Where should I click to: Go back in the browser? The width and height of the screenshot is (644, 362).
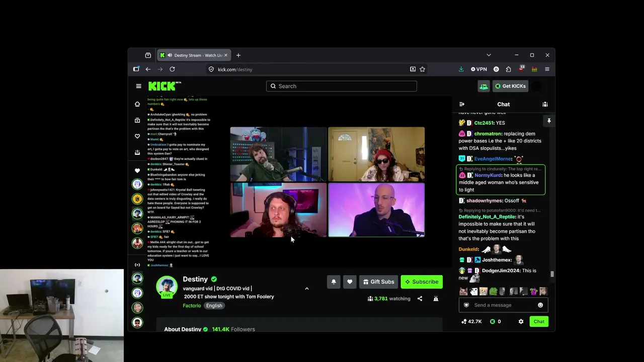(148, 69)
